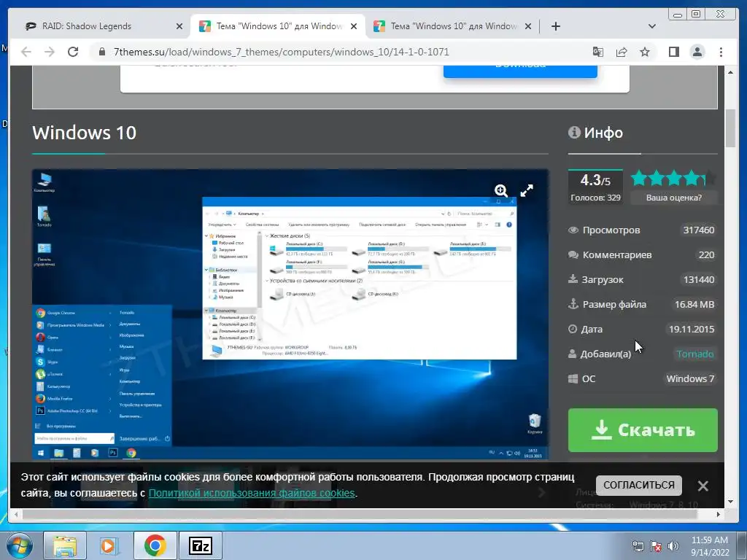Click the horizontal scroll left arrow
Image resolution: width=747 pixels, height=560 pixels.
[x=16, y=514]
